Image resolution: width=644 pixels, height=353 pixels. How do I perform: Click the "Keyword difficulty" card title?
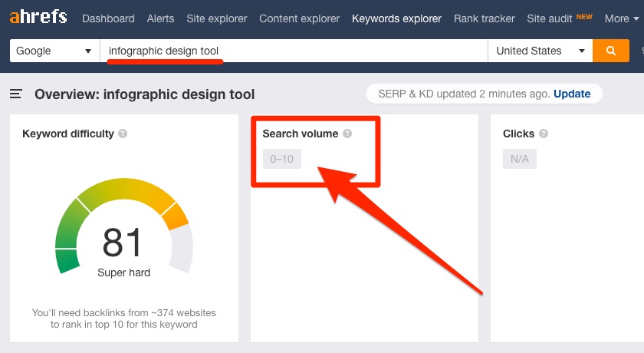(67, 134)
